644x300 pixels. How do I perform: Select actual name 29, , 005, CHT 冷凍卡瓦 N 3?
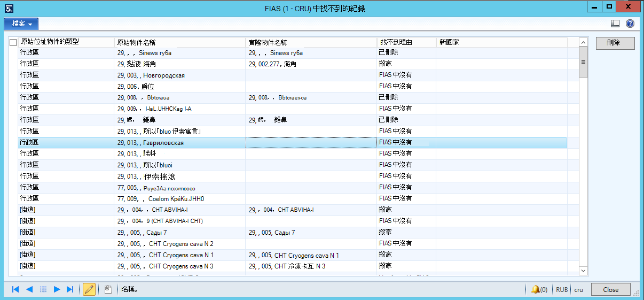coord(311,266)
